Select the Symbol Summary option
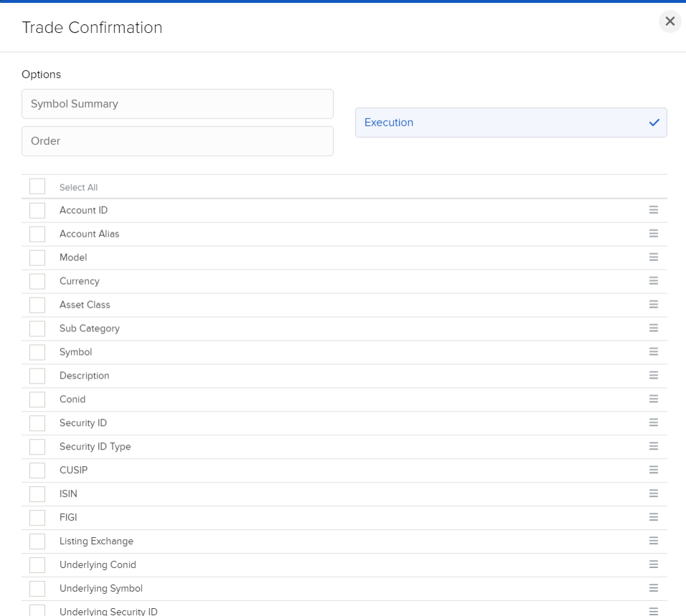Viewport: 686px width, 616px height. pos(178,104)
